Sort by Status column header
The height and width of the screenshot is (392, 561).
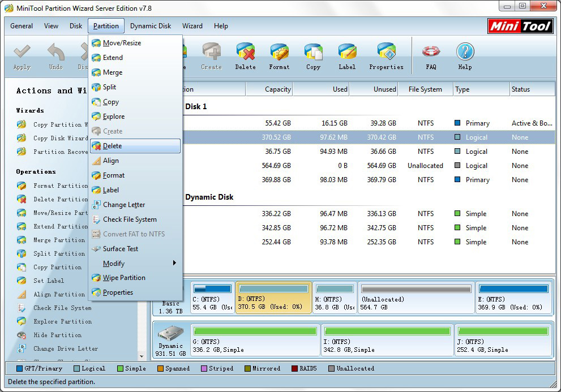point(532,89)
